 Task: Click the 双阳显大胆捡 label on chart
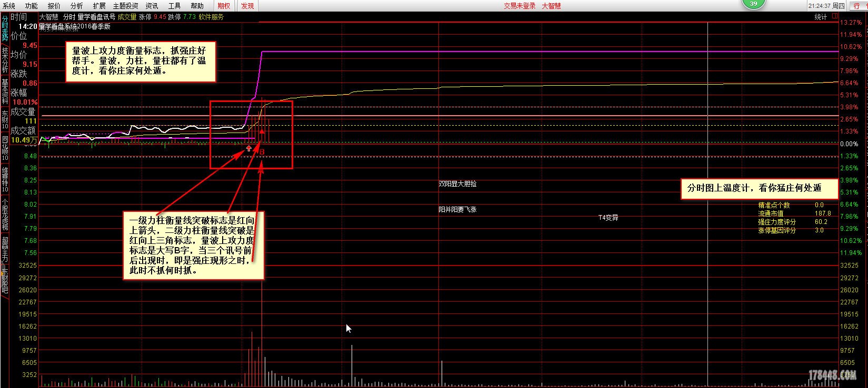coord(457,184)
